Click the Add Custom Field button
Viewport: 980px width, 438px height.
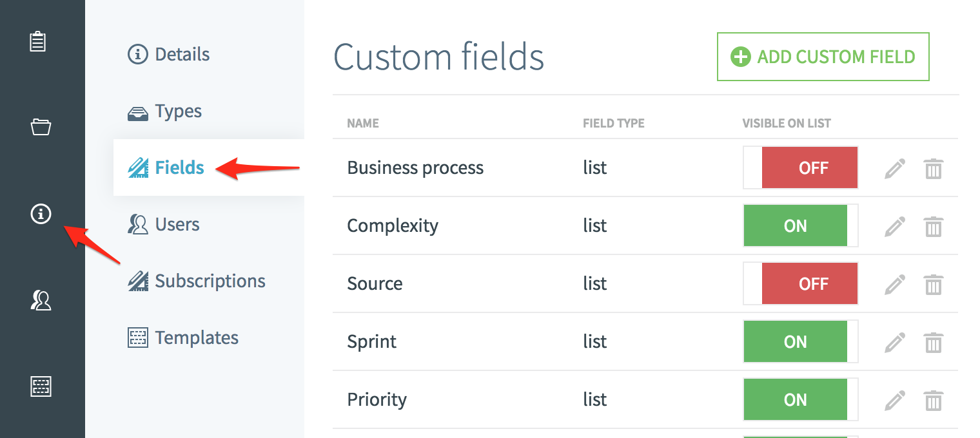(823, 57)
